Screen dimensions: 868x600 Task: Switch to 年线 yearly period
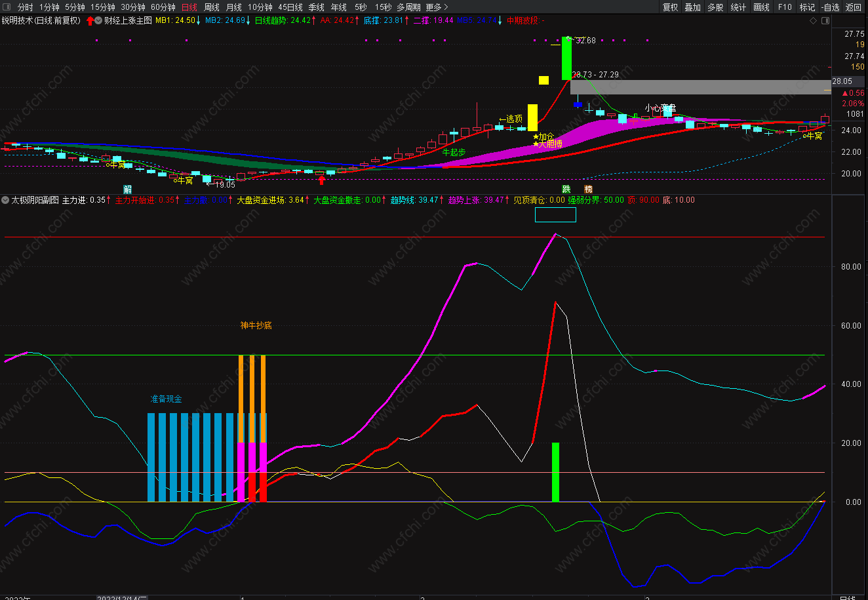coord(339,7)
